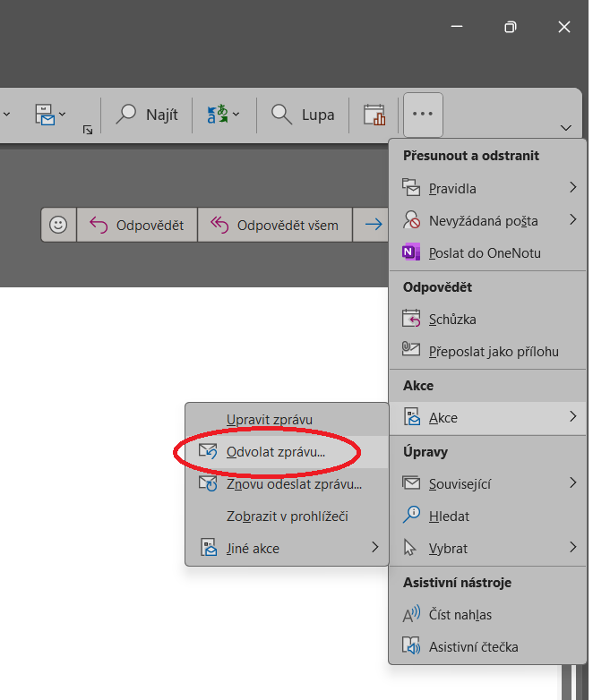Image resolution: width=593 pixels, height=700 pixels.
Task: Click the calendar chart icon in the toolbar
Action: [x=374, y=115]
